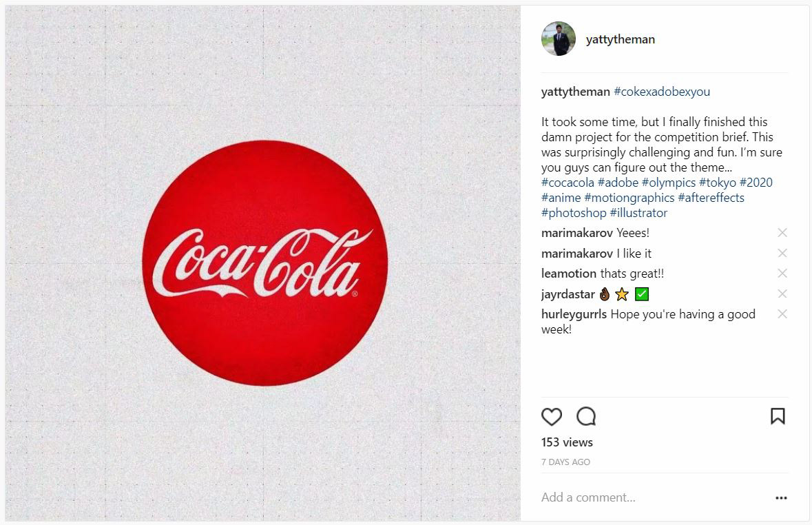The height and width of the screenshot is (525, 812).
Task: Open the three-dot more options menu
Action: coord(781,497)
